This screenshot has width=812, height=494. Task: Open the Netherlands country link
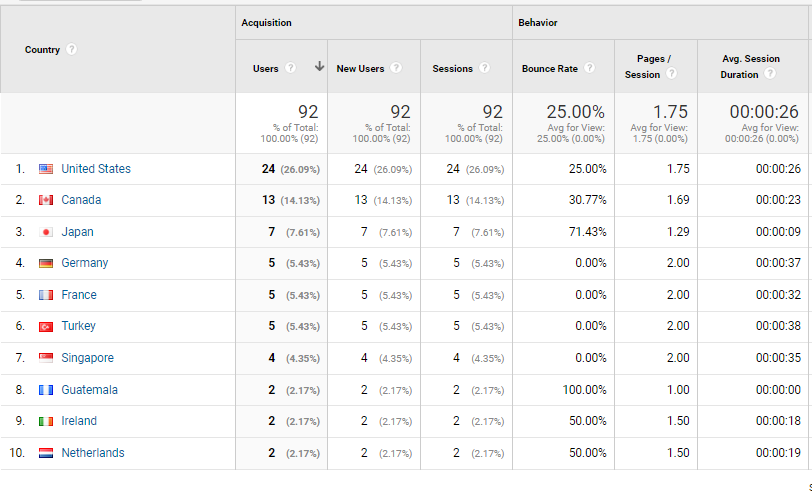(93, 453)
